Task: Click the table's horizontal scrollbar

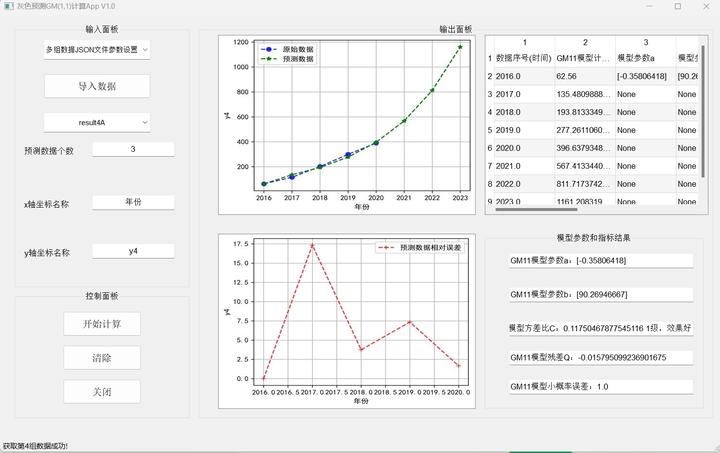Action: pos(536,210)
